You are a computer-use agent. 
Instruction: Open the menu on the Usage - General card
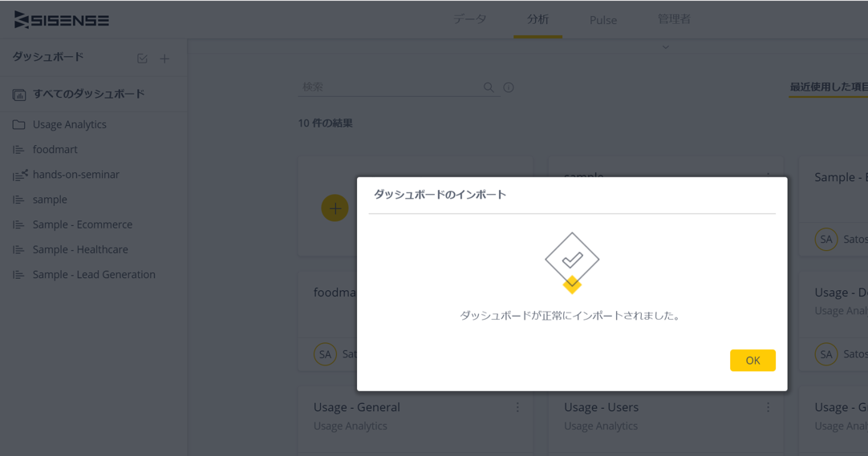[x=517, y=407]
